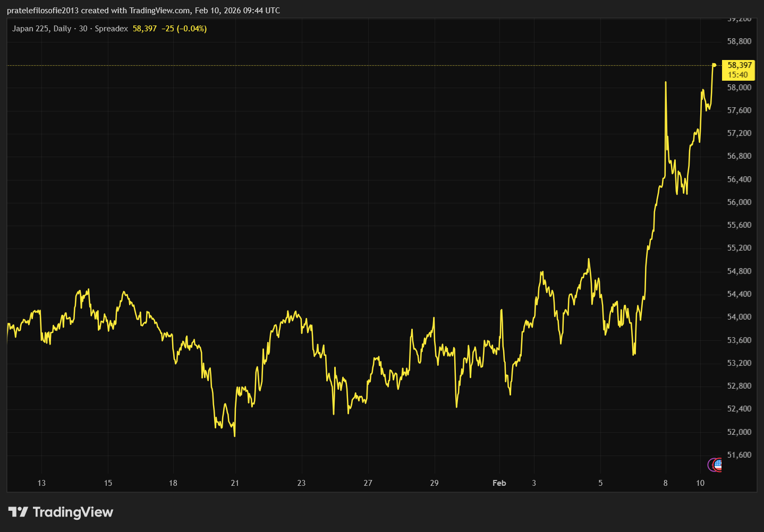Click the 58,800 price axis label
This screenshot has height=532, width=764.
pos(739,41)
